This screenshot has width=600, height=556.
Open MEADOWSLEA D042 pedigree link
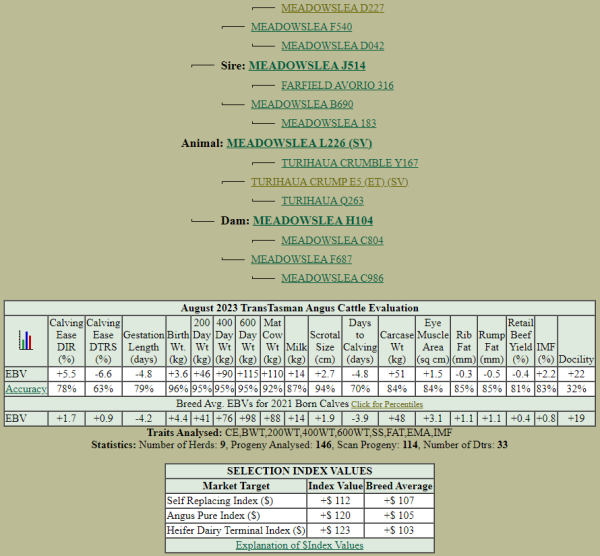333,46
